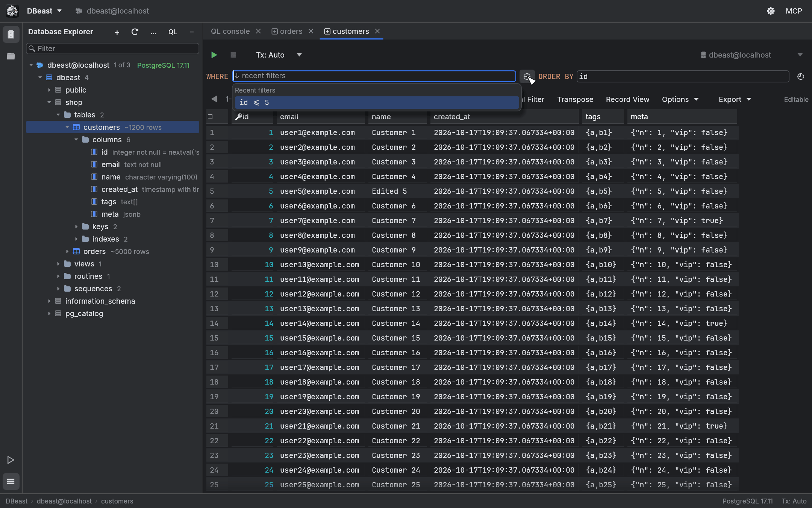Select recent filter 'id ≤ 5'
The height and width of the screenshot is (508, 812).
click(377, 102)
